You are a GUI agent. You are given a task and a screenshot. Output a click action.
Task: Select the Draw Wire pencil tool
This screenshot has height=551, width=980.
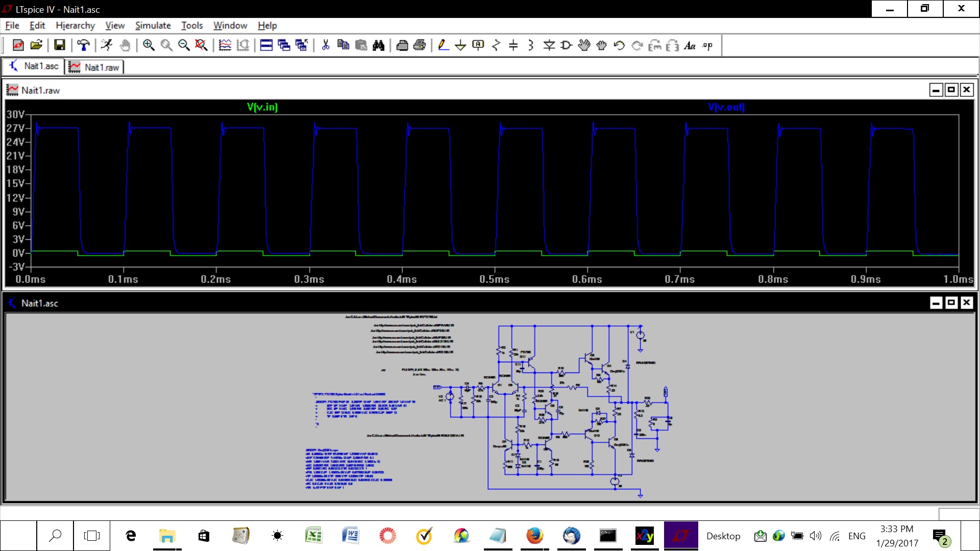443,45
